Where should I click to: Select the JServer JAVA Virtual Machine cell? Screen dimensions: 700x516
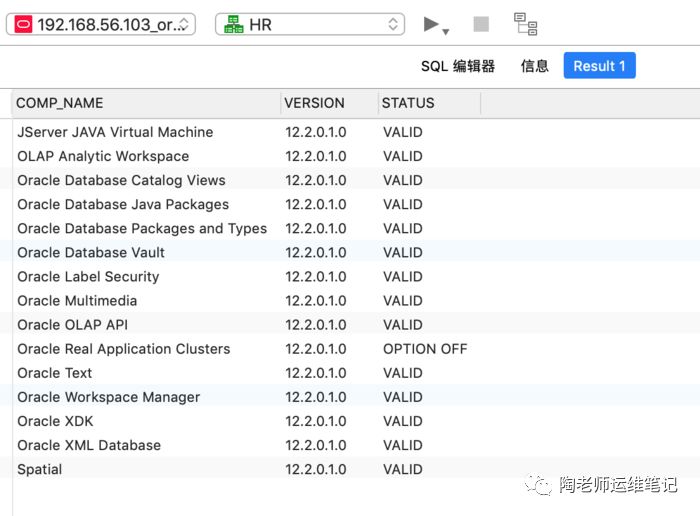click(x=115, y=132)
